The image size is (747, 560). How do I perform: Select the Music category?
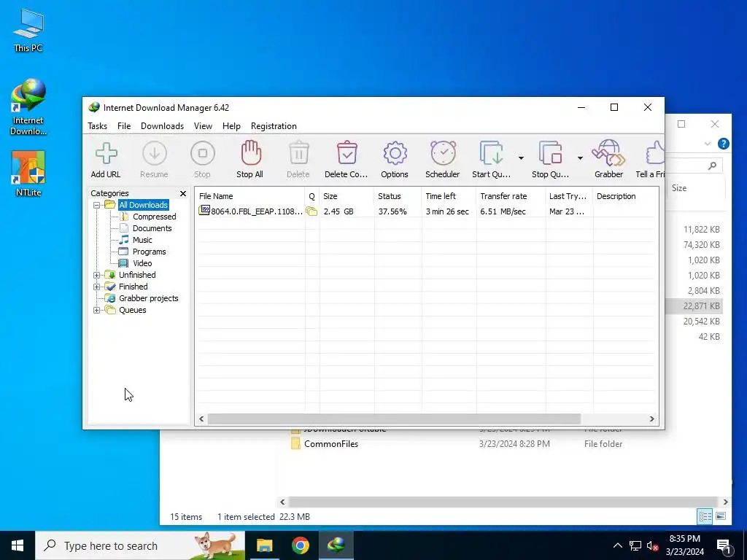[142, 240]
